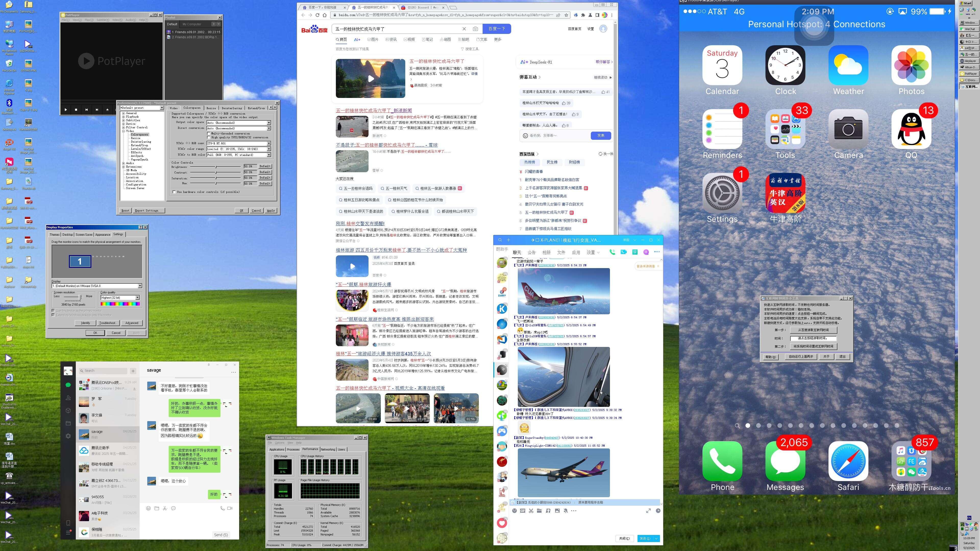
Task: Click the emoji icon in WeChat input toolbar
Action: [148, 508]
